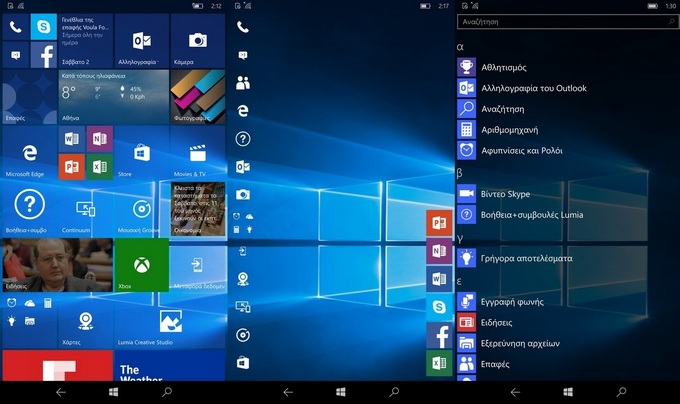This screenshot has width=680, height=404.
Task: Open the Skype tile beside the compact Start screen
Action: tap(439, 307)
